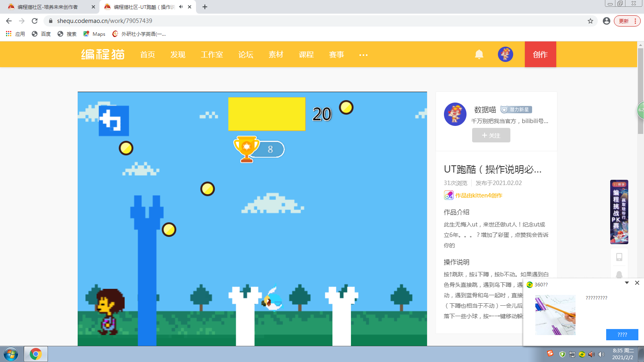Mute the audio on the UT跑酷 tab
Viewport: 644px width, 362px height.
click(x=181, y=7)
